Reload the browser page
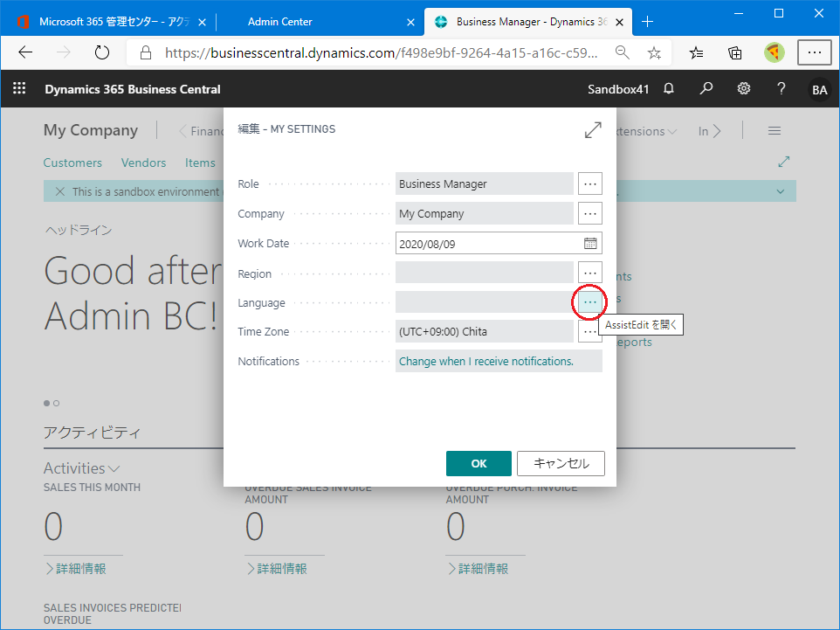This screenshot has height=630, width=840. coord(102,52)
